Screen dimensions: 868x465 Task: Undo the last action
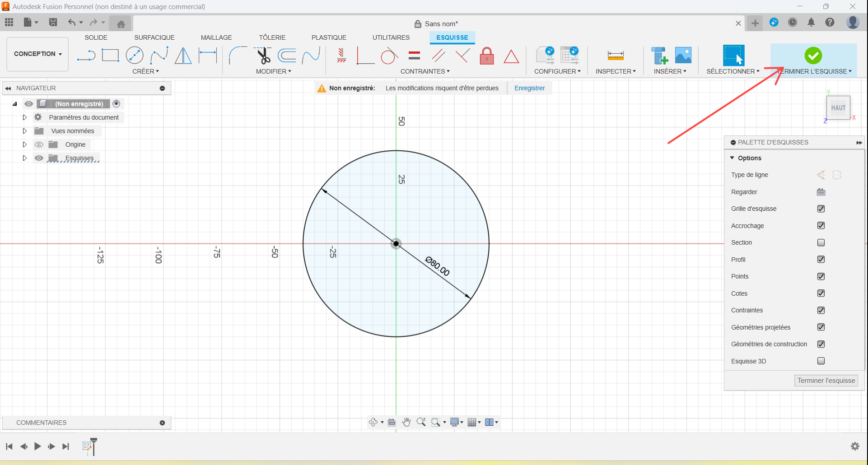(71, 22)
